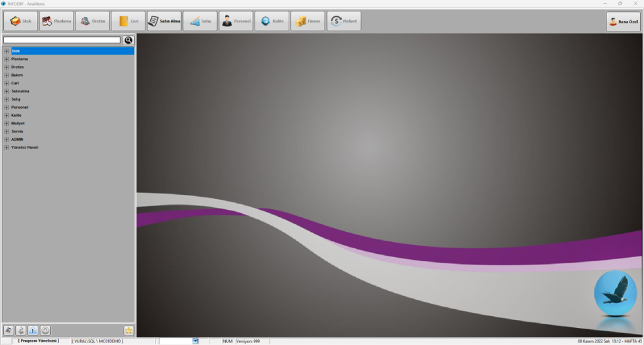644x345 pixels.
Task: Expand the Bakım node in the tree
Action: [6, 75]
